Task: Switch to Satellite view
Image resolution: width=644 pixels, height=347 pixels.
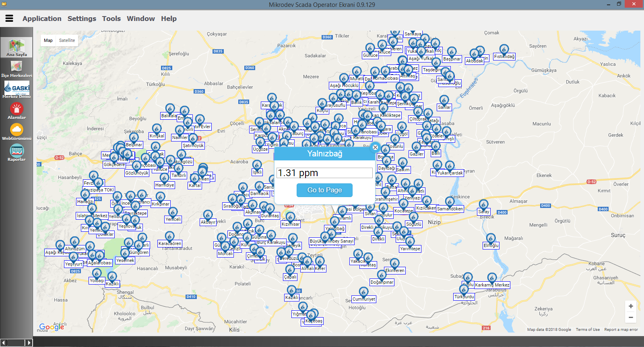Action: 67,40
